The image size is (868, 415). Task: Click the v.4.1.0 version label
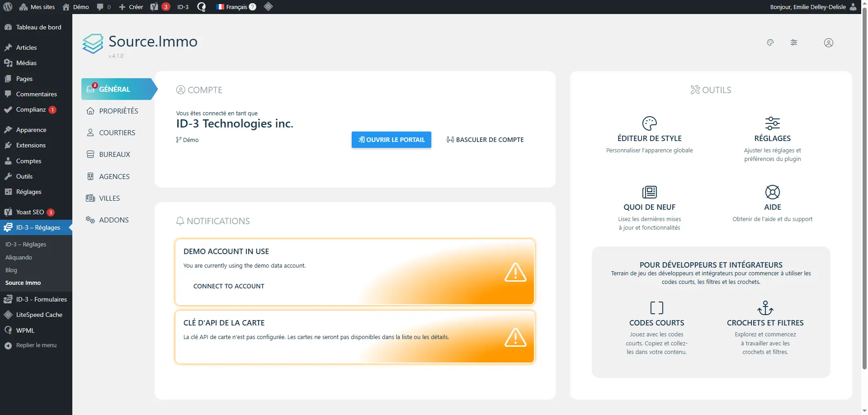(x=116, y=56)
